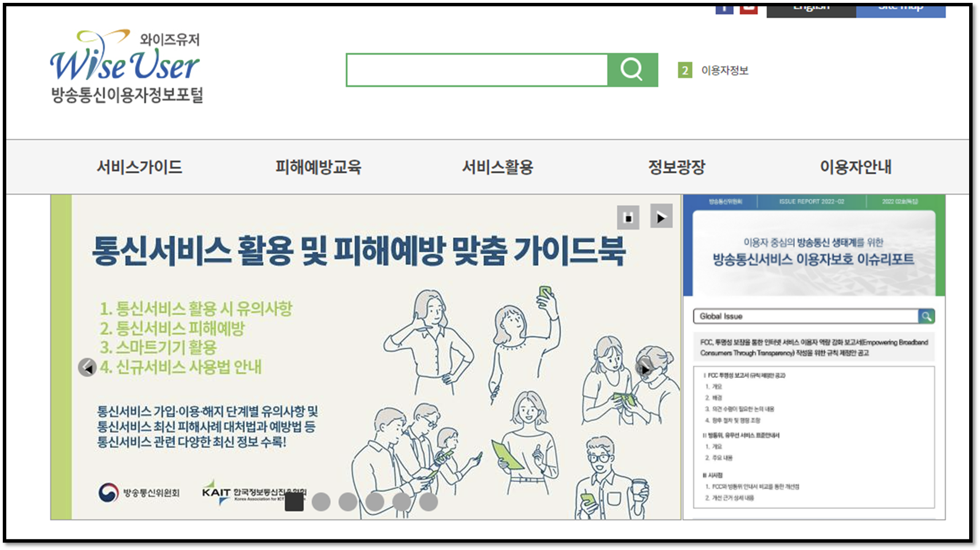Image resolution: width=980 pixels, height=550 pixels.
Task: Click the 이용자정보 link beside the badge
Action: point(726,71)
